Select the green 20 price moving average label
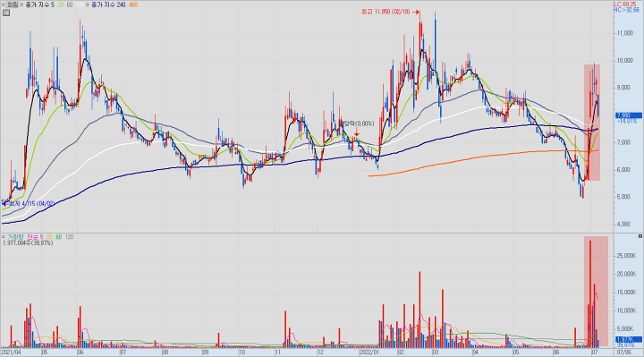Screen dimensions: 644x357 tap(61, 5)
